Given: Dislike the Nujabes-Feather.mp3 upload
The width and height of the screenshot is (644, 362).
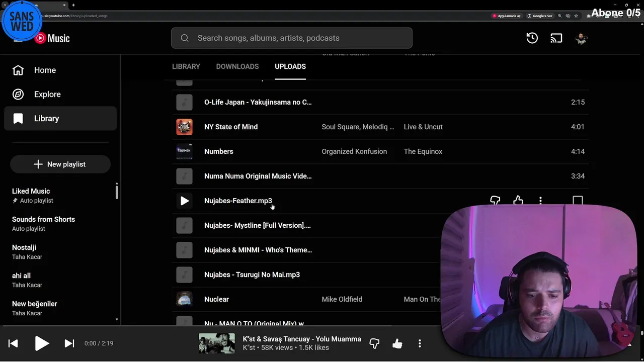Looking at the screenshot, I should tap(495, 201).
